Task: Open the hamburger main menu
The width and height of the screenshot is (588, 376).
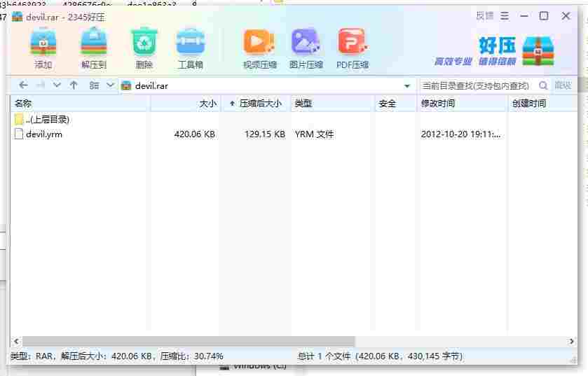Action: coord(505,15)
